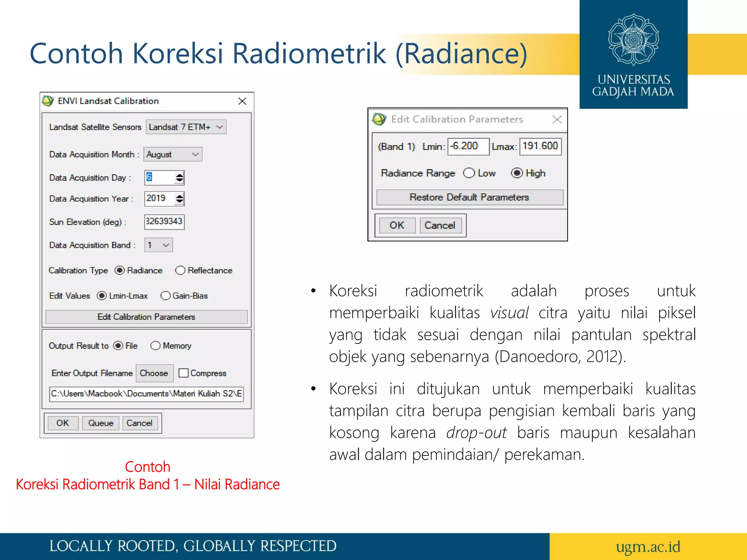Toggle the Compress checkbox

pos(183,373)
